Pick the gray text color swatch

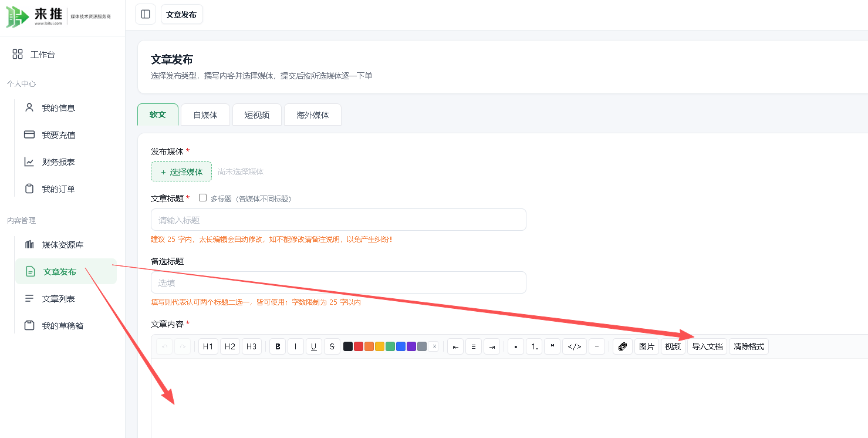(x=422, y=347)
